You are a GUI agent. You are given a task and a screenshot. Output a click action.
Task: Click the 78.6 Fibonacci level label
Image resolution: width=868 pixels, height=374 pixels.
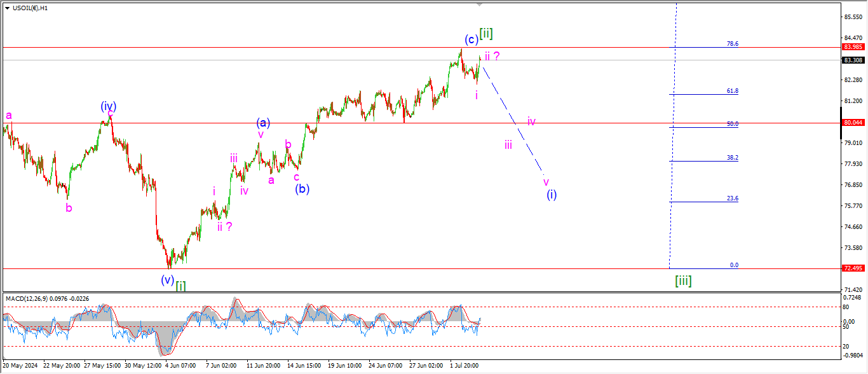[x=732, y=44]
